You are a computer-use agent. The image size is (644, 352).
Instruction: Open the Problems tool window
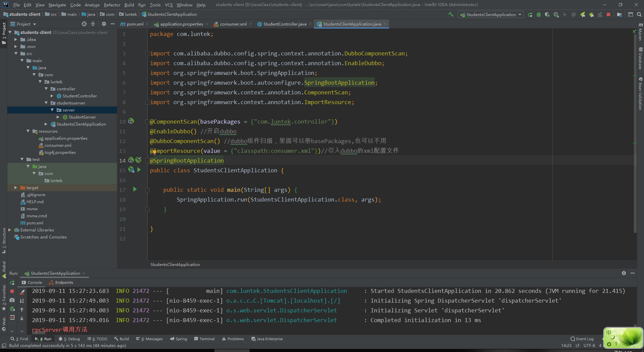coord(233,339)
